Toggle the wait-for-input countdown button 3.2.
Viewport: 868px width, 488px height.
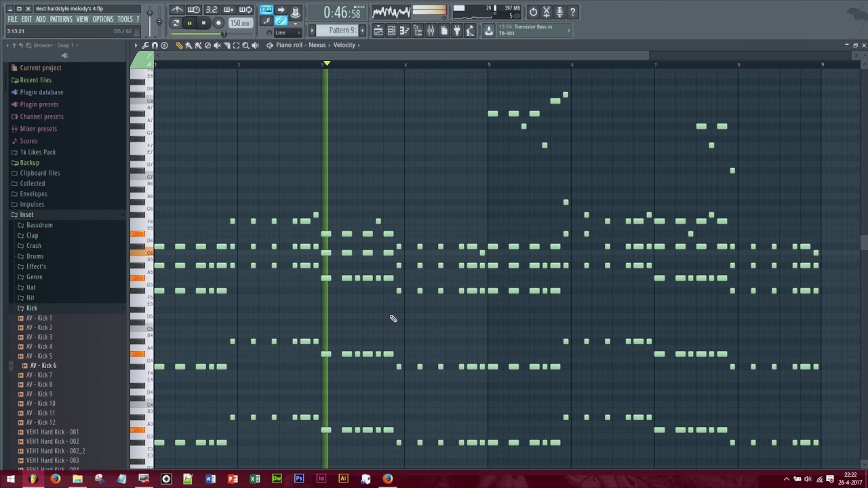(x=212, y=10)
